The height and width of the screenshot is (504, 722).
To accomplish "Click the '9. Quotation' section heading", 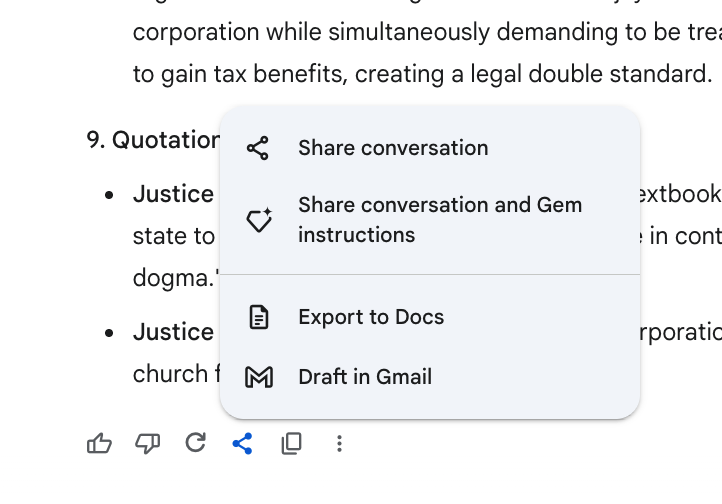I will coord(153,139).
